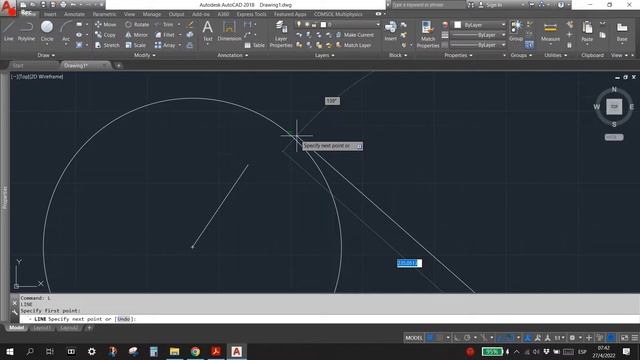Viewport: 640px width, 360px height.
Task: Click the Fillet tool
Action: pyautogui.click(x=165, y=35)
